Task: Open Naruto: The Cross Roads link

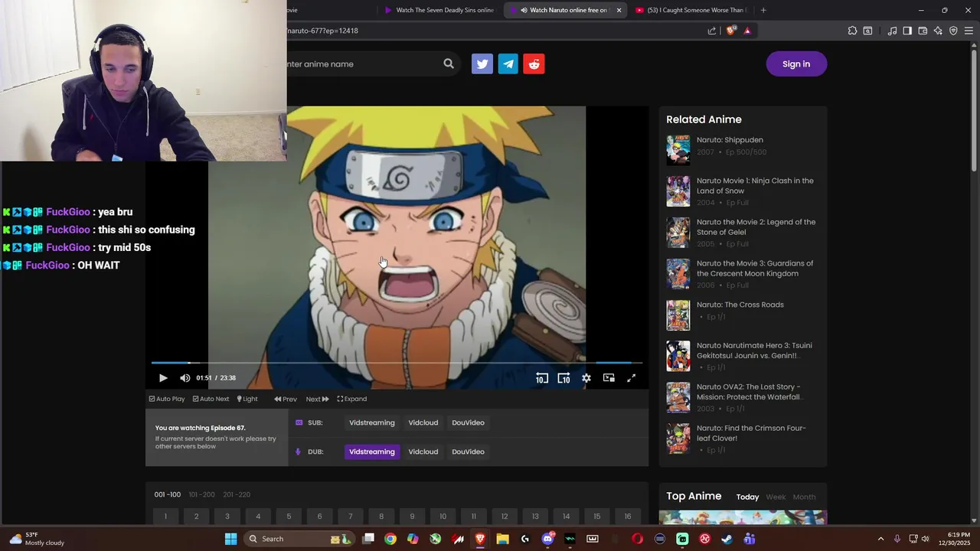Action: click(x=740, y=305)
